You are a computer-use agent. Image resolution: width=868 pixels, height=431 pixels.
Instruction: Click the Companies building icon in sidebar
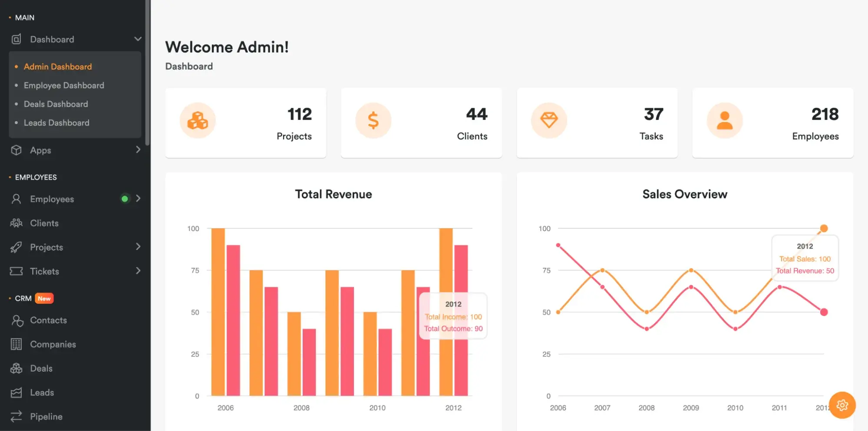[16, 344]
